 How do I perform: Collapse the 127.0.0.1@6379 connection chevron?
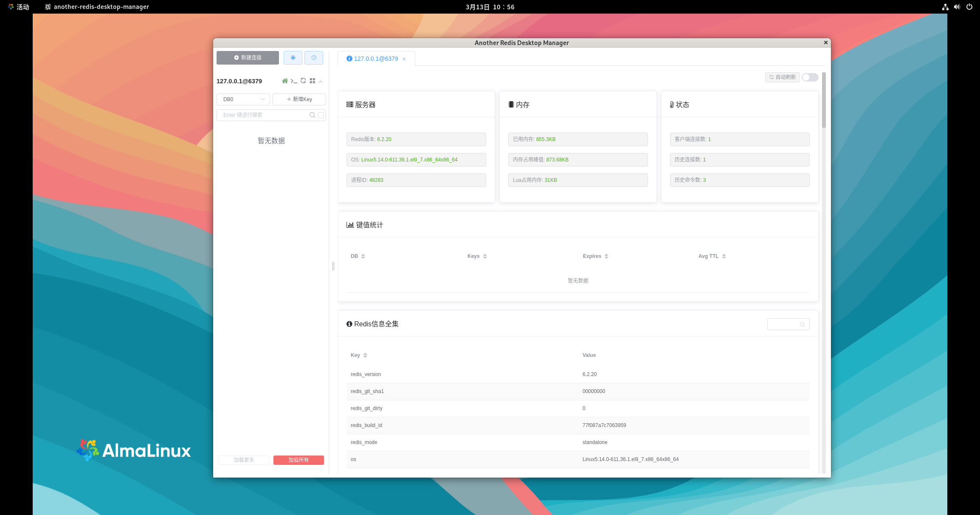point(321,81)
